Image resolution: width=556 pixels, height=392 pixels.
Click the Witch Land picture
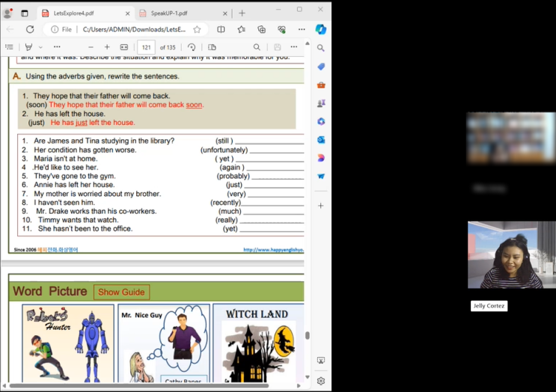[x=258, y=343]
